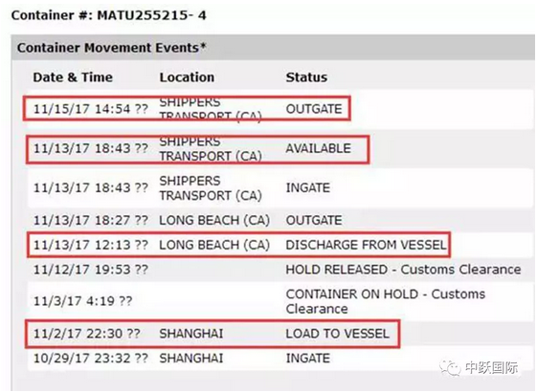537x392 pixels.
Task: Click container number MATU255215-4 title
Action: click(108, 15)
